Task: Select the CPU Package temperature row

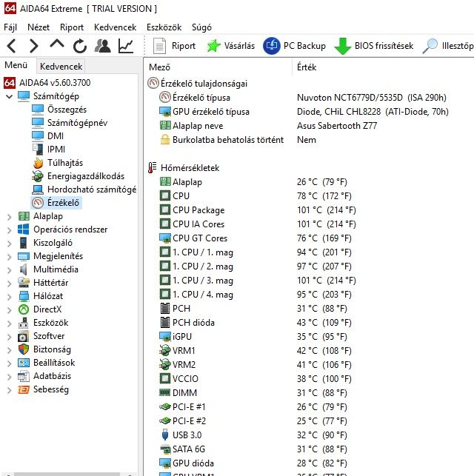Action: tap(310, 210)
